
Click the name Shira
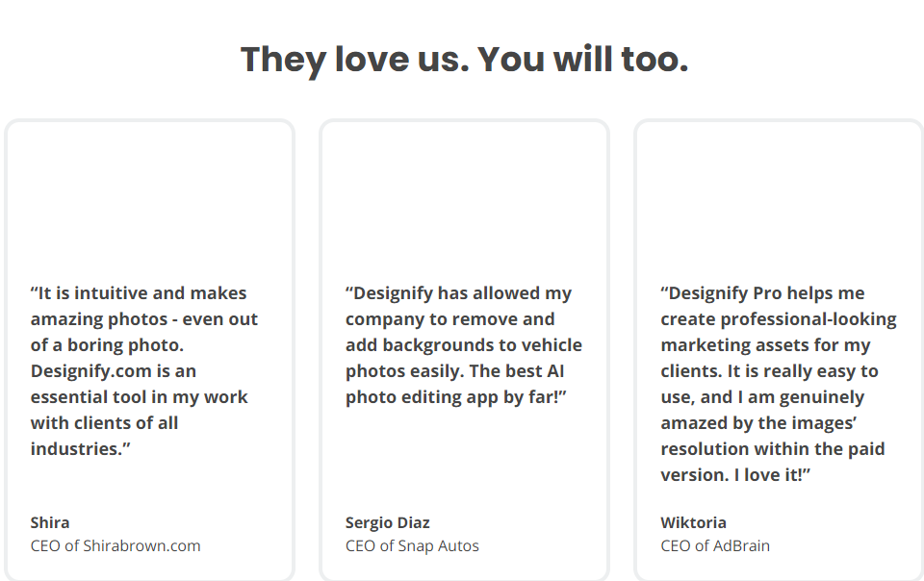[x=50, y=522]
